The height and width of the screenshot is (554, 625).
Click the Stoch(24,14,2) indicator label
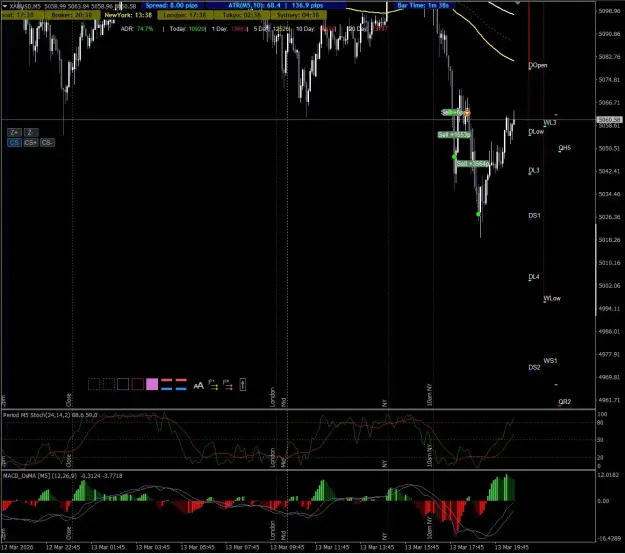[50, 415]
